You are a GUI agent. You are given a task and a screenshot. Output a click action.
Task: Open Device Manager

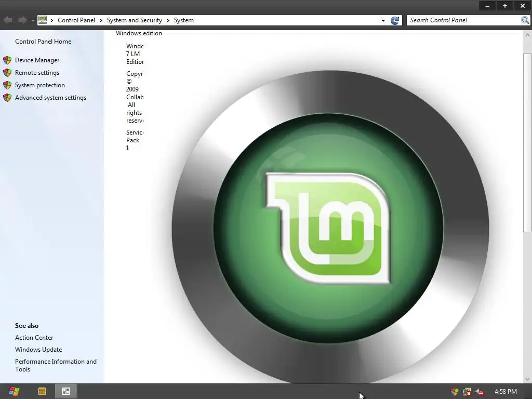37,60
